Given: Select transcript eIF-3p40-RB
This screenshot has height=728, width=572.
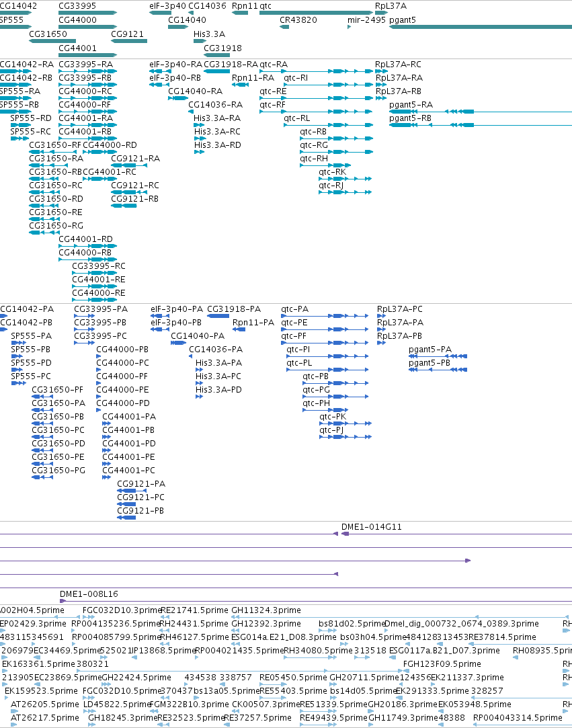Looking at the screenshot, I should point(159,85).
